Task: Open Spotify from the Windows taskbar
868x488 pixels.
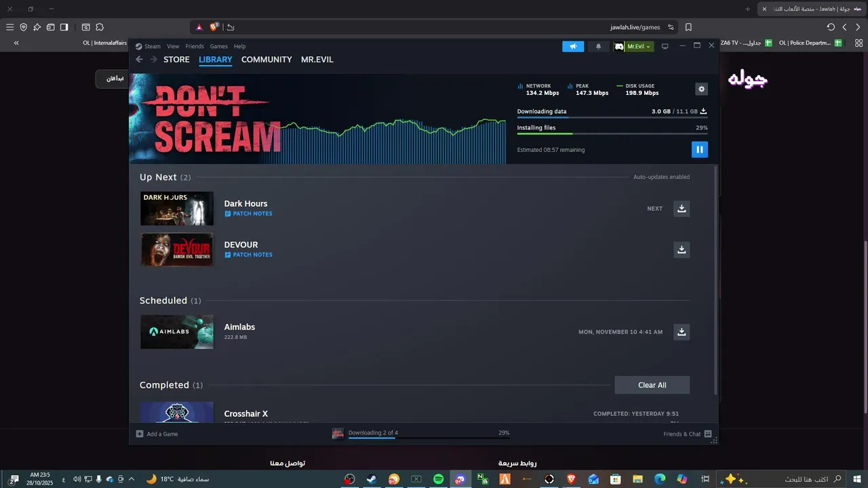Action: [439, 479]
